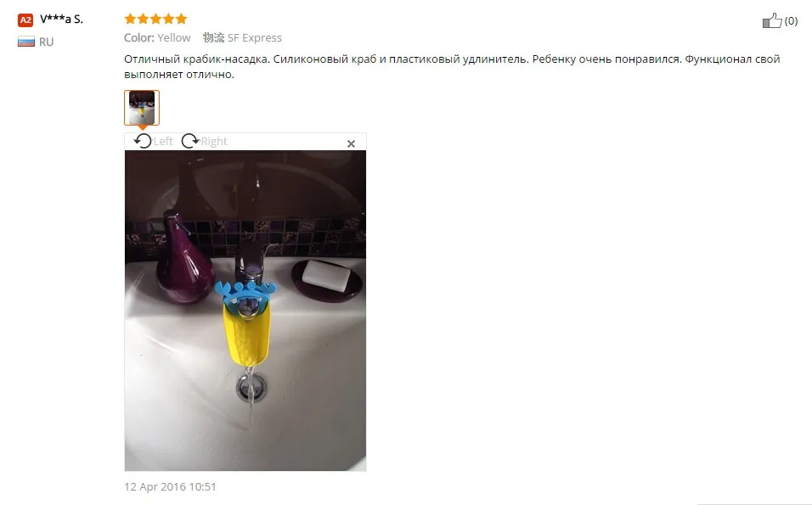
Task: Click the thumbs-up helpful icon
Action: [x=771, y=20]
